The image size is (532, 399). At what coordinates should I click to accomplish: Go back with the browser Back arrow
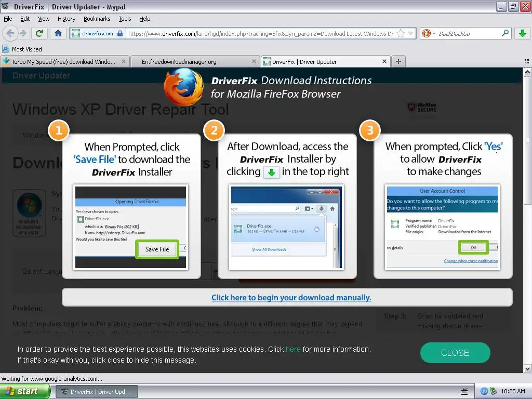pos(10,33)
